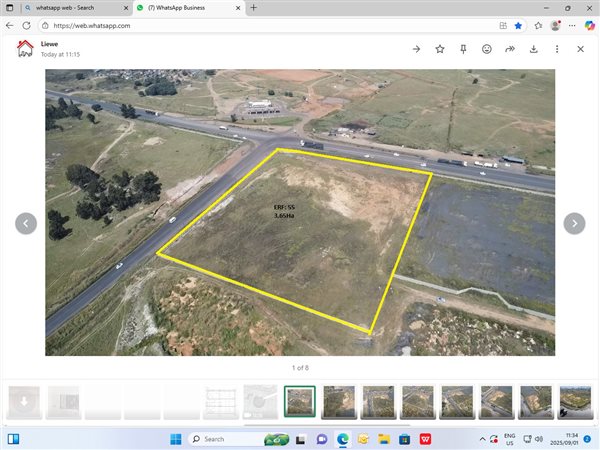Close the media viewer with X
This screenshot has height=450, width=600.
[580, 49]
